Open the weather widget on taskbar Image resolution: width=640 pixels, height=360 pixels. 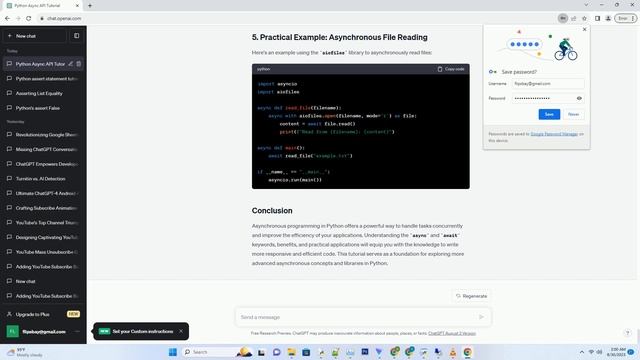click(24, 352)
